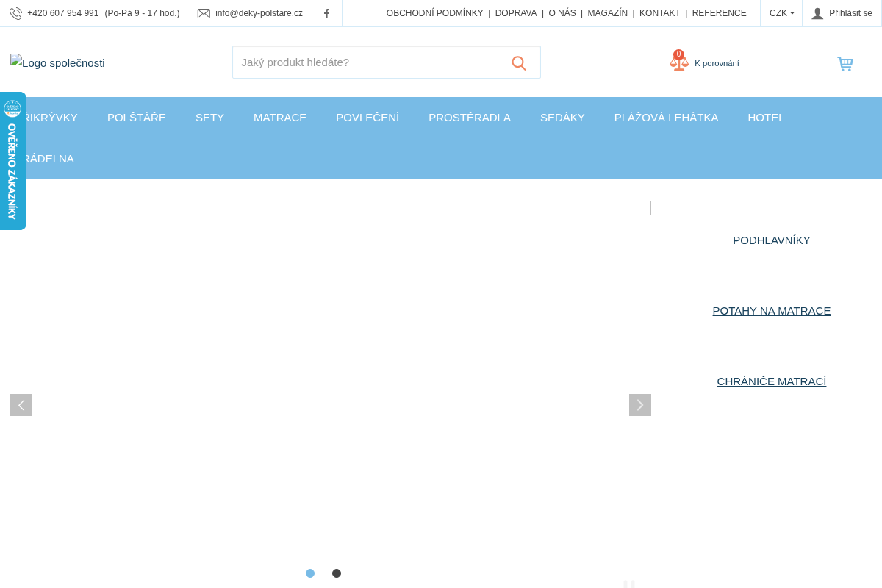The width and height of the screenshot is (882, 588).
Task: Open the Matrace category menu
Action: tap(280, 118)
